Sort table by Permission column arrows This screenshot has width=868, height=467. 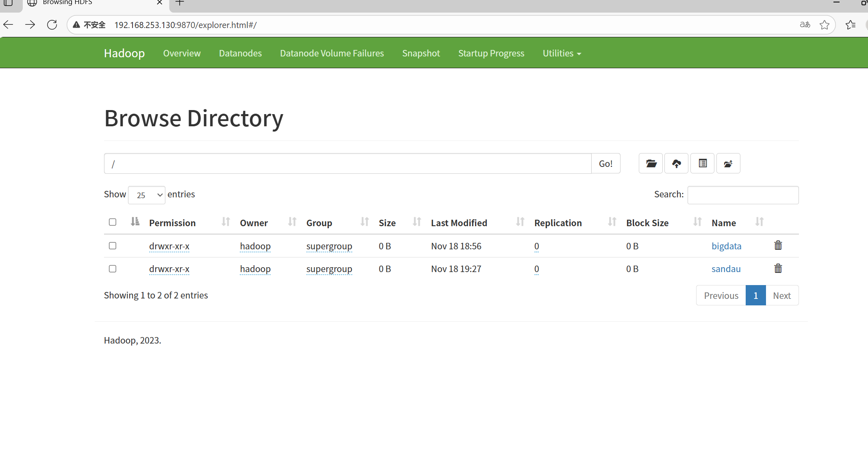point(226,222)
